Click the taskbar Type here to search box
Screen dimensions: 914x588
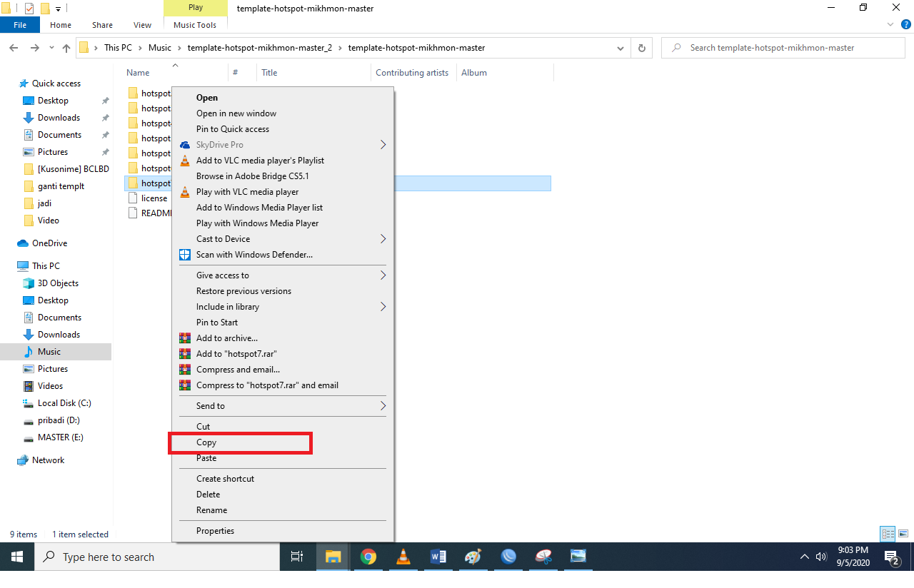click(x=157, y=557)
